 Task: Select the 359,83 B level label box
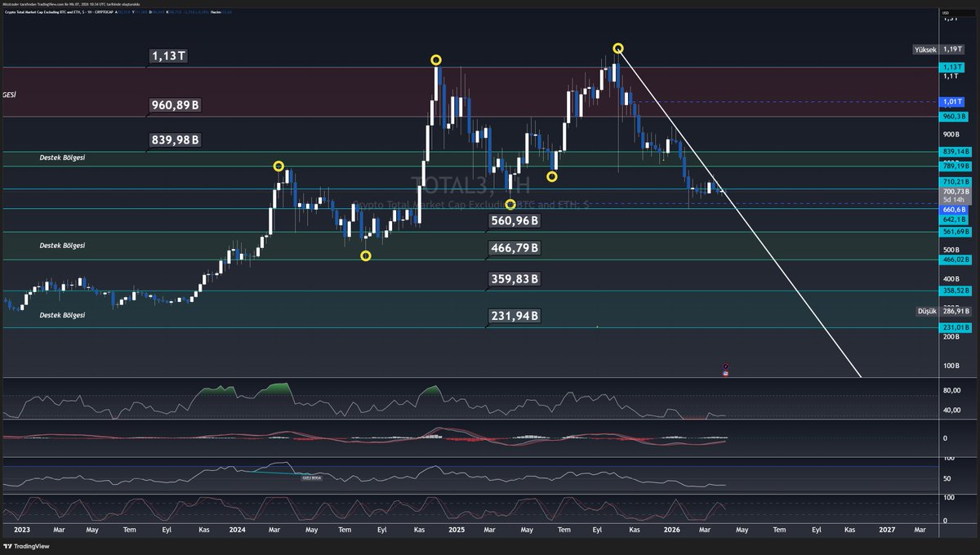[x=515, y=279]
